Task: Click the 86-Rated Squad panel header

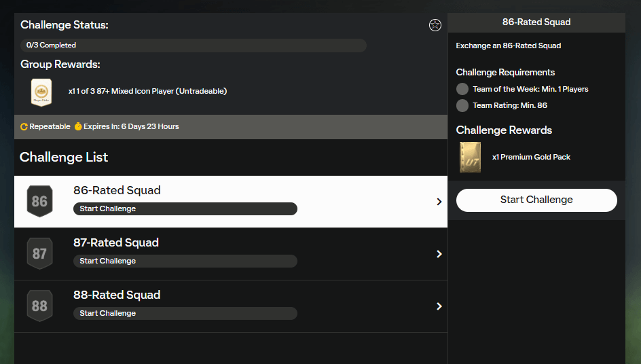Action: [536, 22]
